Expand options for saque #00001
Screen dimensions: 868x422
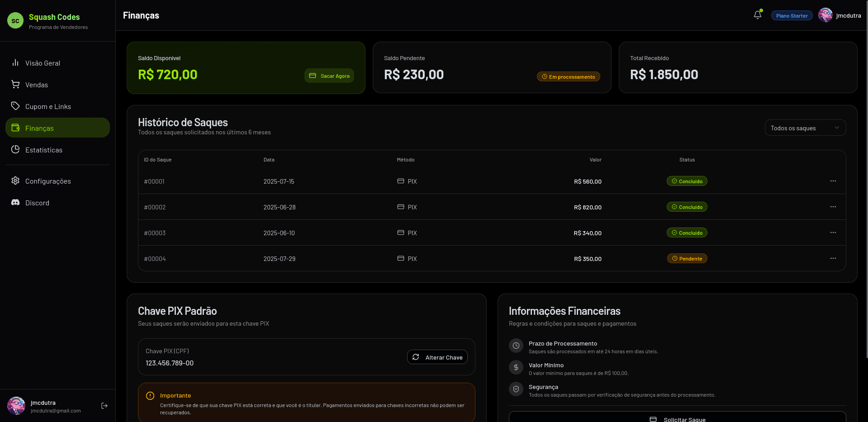click(x=833, y=181)
